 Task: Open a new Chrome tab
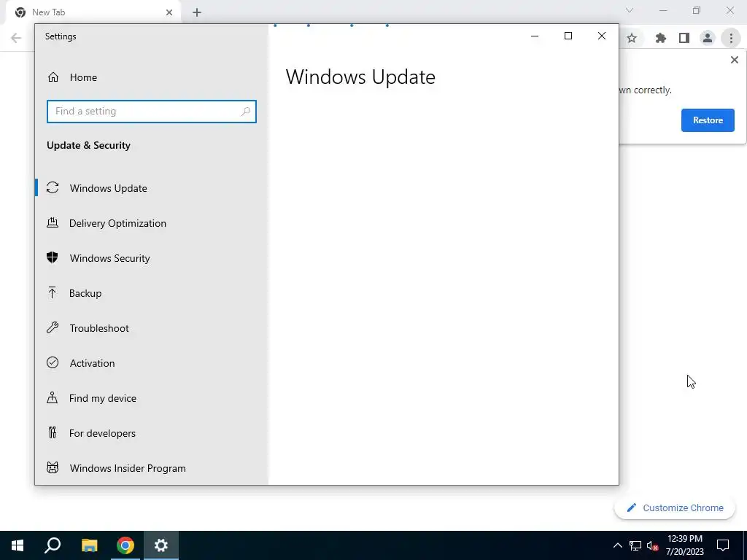pyautogui.click(x=197, y=12)
